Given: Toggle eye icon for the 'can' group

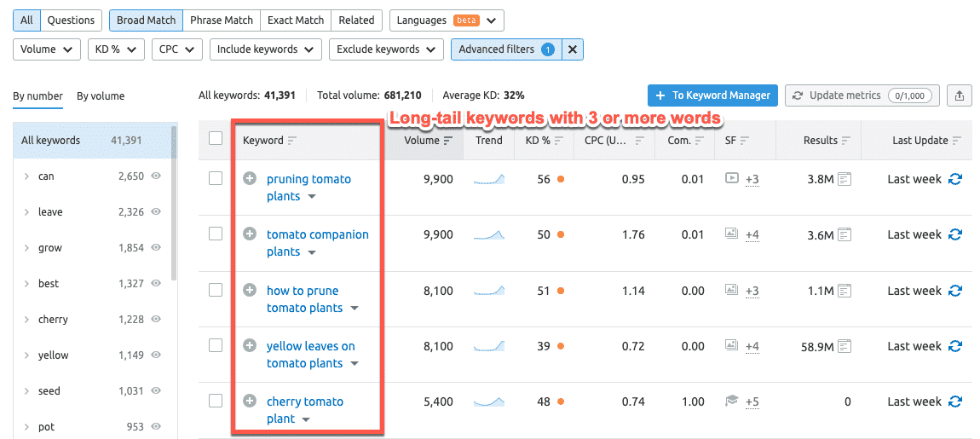Looking at the screenshot, I should tap(156, 176).
